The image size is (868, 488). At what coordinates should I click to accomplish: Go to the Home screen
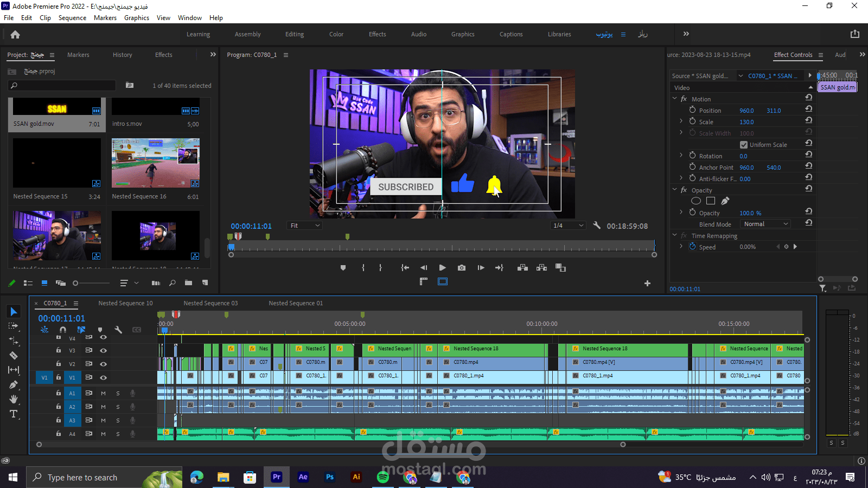pos(15,35)
